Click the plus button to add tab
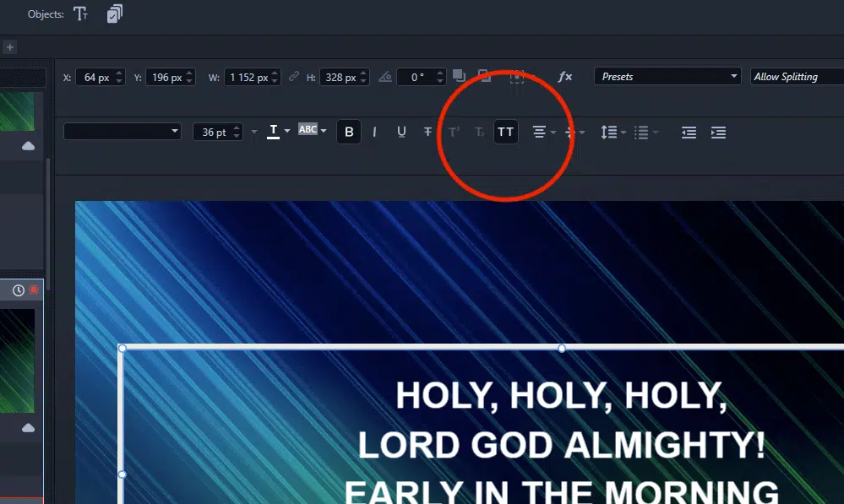This screenshot has height=504, width=844. point(9,47)
